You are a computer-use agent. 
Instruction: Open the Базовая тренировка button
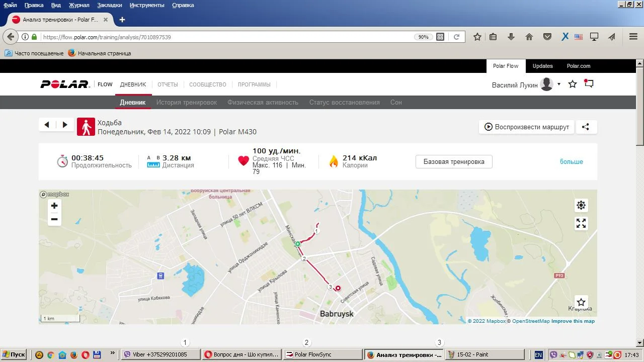pyautogui.click(x=454, y=161)
